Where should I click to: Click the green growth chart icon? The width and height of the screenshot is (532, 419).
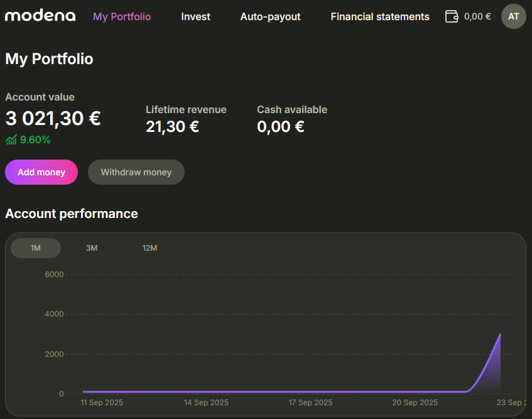click(x=11, y=140)
